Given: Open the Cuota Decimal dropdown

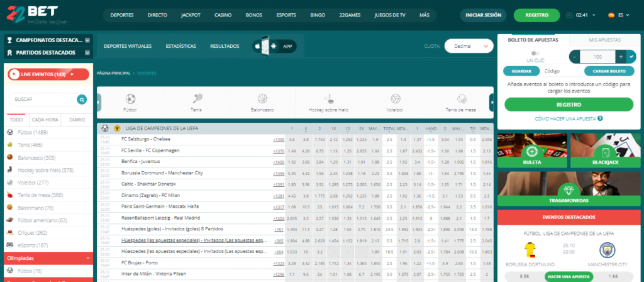Looking at the screenshot, I should [x=469, y=46].
